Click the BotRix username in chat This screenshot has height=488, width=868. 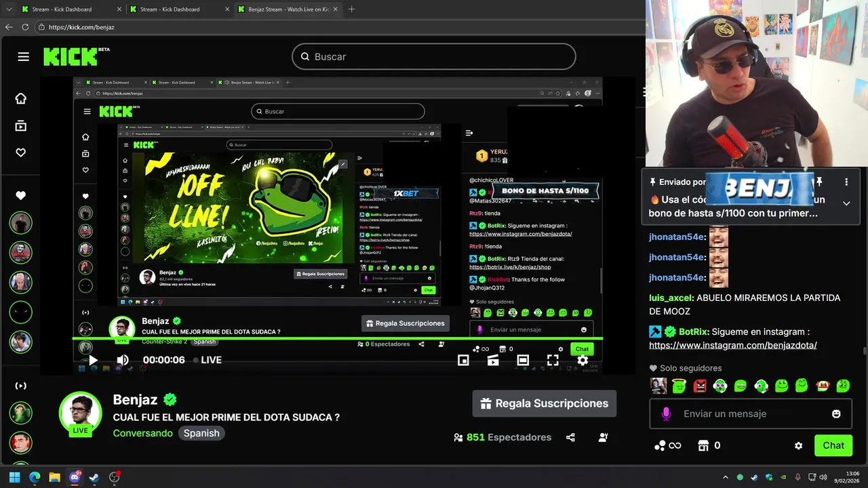692,331
